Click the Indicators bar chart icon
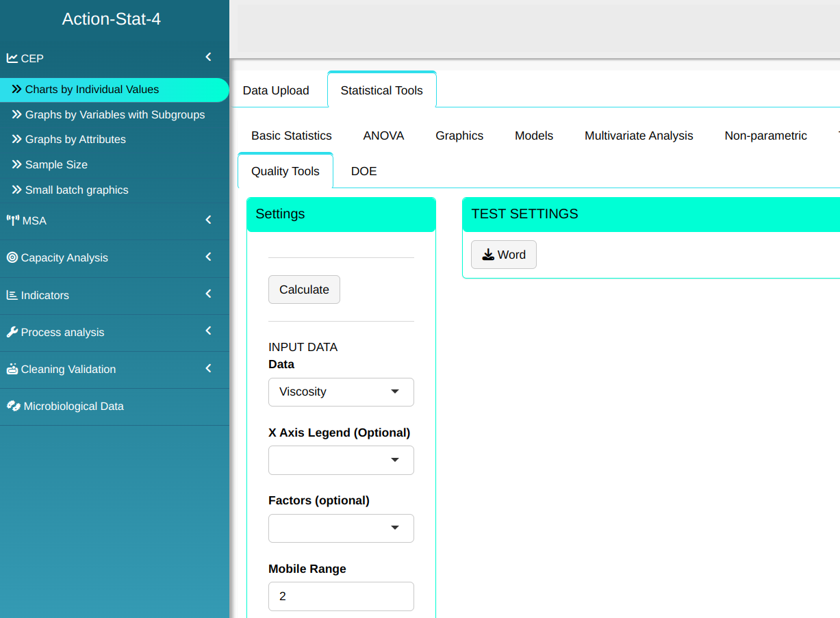This screenshot has width=840, height=618. [x=12, y=295]
